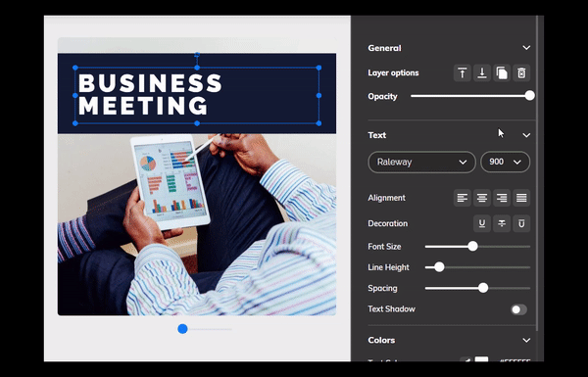Click the send layer to back icon
Image resolution: width=588 pixels, height=377 pixels.
[482, 72]
